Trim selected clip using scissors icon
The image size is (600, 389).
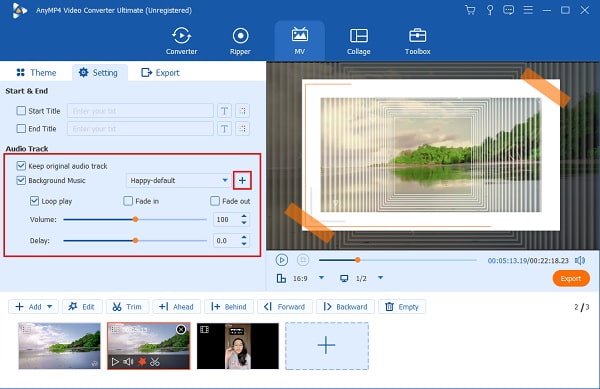155,361
